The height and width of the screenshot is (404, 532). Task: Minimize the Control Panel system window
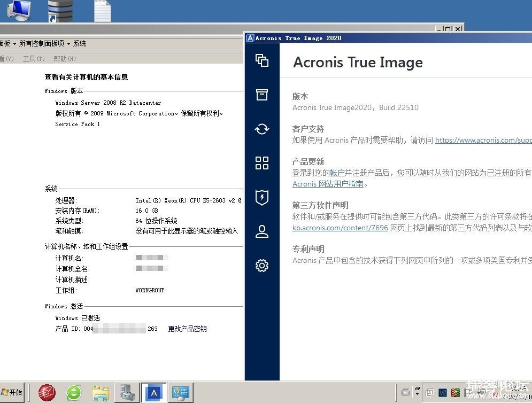tap(440, 29)
